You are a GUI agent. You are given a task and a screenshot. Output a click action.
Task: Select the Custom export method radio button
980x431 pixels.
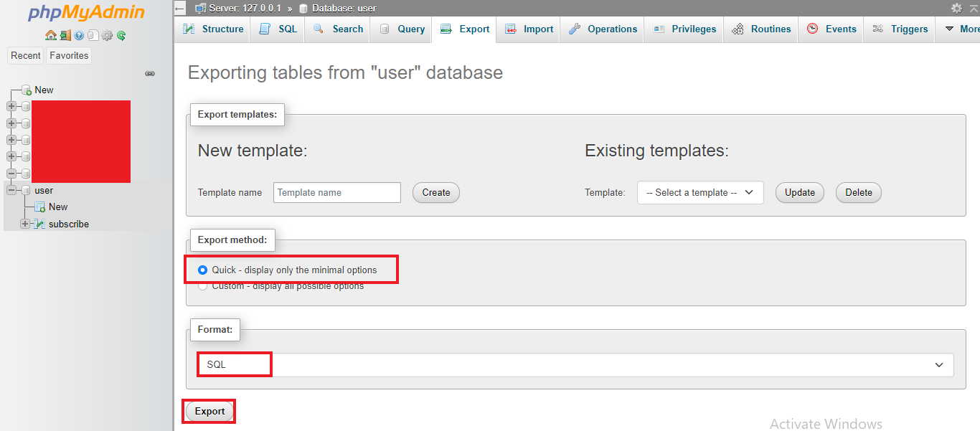(202, 285)
